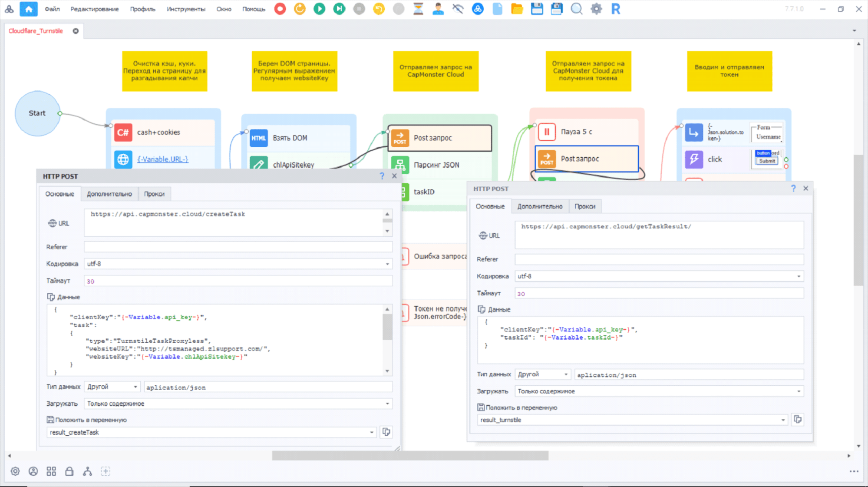Select the Парсинг JSON action block

(440, 165)
